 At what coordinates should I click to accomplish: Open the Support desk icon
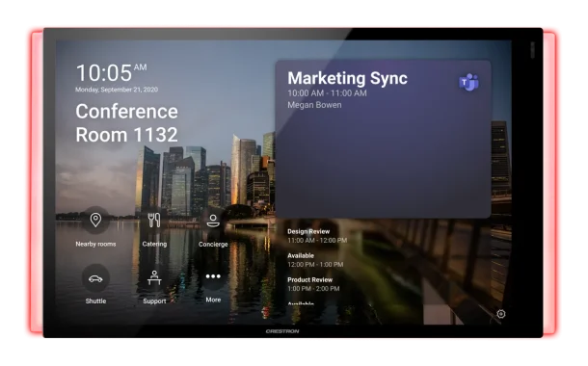(x=154, y=278)
